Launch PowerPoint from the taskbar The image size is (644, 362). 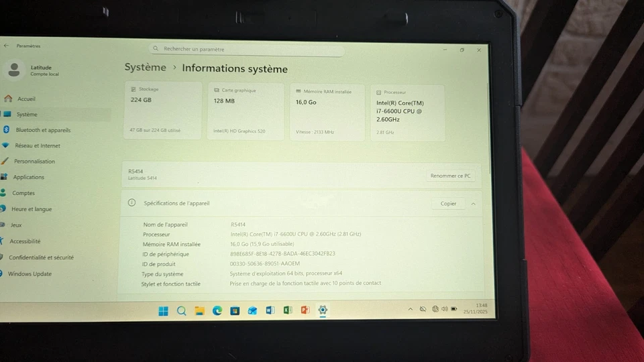305,310
